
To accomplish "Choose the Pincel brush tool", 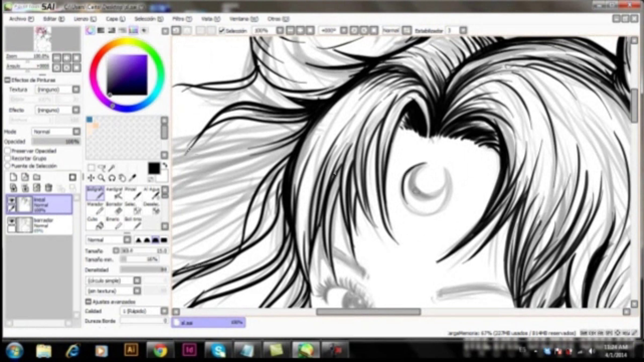I will 134,193.
